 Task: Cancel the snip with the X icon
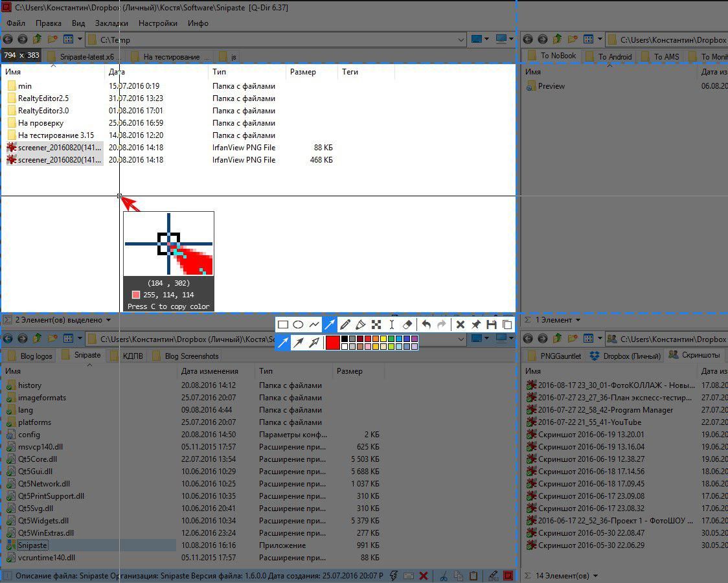461,325
